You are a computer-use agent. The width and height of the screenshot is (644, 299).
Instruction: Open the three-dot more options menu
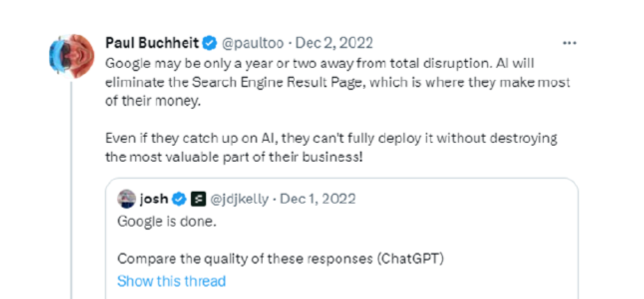click(569, 43)
